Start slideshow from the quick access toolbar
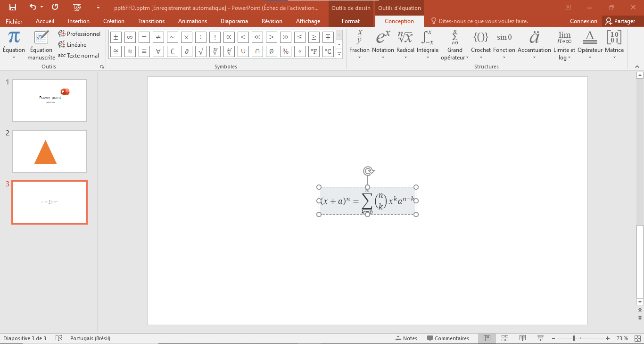The height and width of the screenshot is (344, 644). point(78,7)
